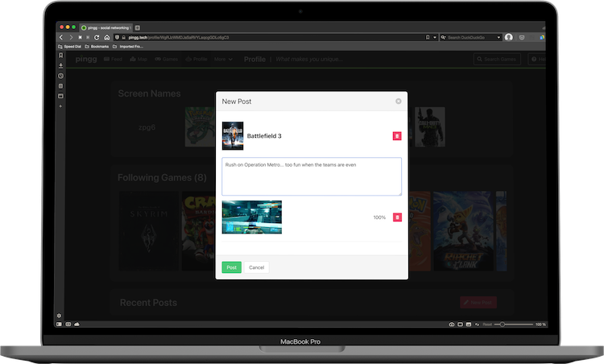Submit with the green Post button
This screenshot has height=364, width=604.
pyautogui.click(x=231, y=267)
